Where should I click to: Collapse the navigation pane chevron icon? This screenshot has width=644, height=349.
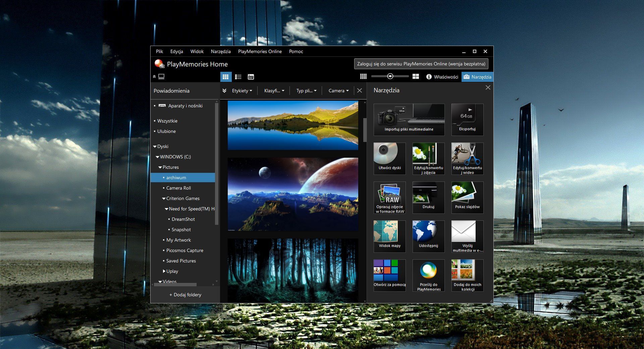(154, 77)
